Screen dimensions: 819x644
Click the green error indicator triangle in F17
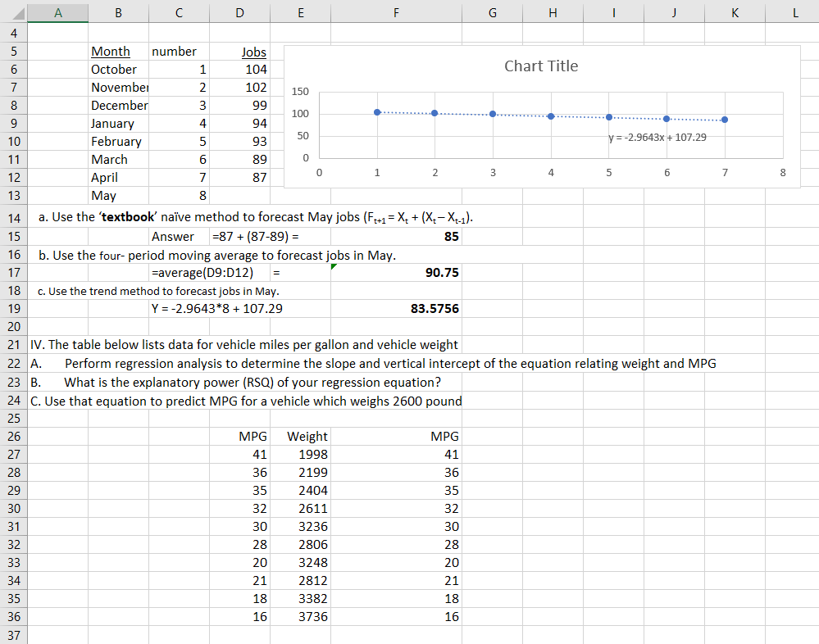click(334, 266)
